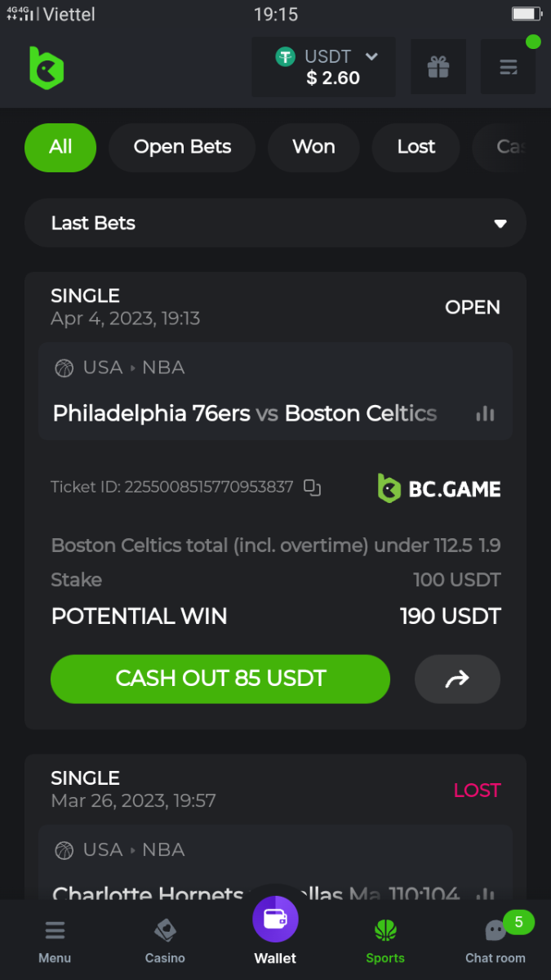Viewport: 551px width, 980px height.
Task: Open the Casino section
Action: click(165, 941)
